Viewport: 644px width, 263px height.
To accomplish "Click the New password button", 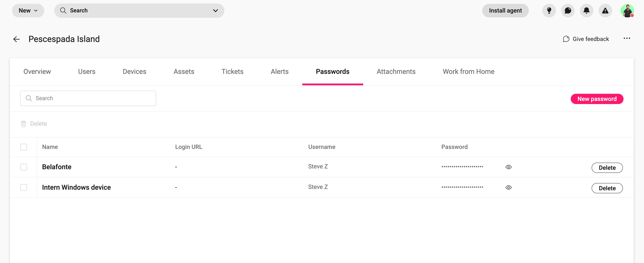I will tap(597, 99).
